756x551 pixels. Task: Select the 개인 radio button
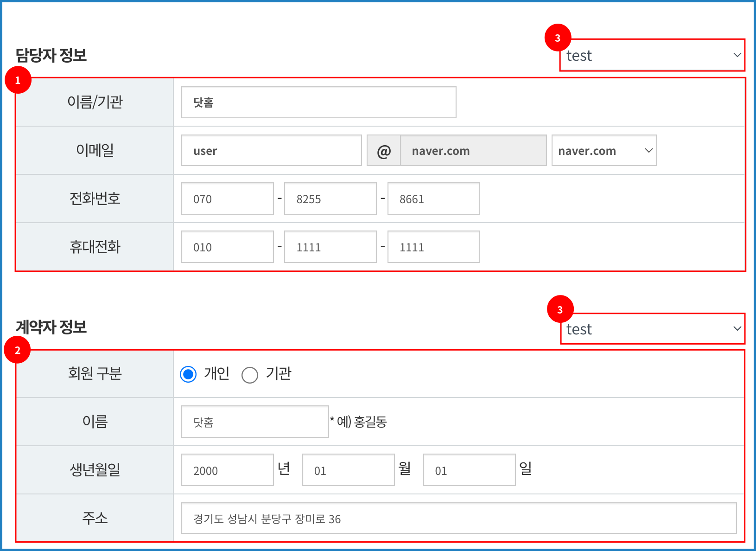coord(188,374)
